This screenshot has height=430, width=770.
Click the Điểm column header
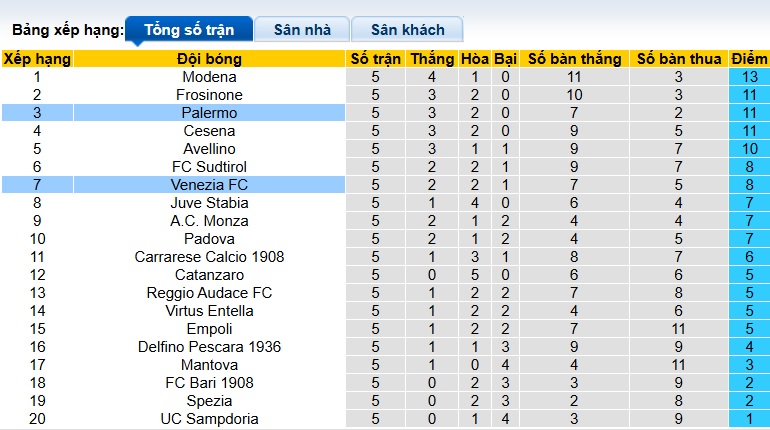tap(749, 59)
